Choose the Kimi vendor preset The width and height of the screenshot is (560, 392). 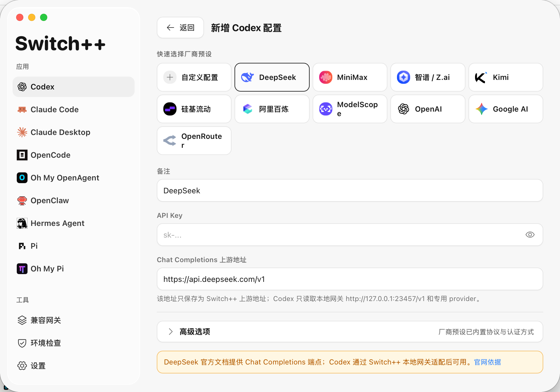(x=506, y=77)
